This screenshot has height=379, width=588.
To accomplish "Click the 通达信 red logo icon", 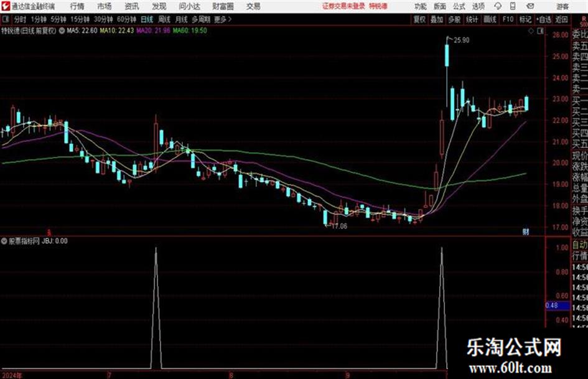I will point(6,6).
